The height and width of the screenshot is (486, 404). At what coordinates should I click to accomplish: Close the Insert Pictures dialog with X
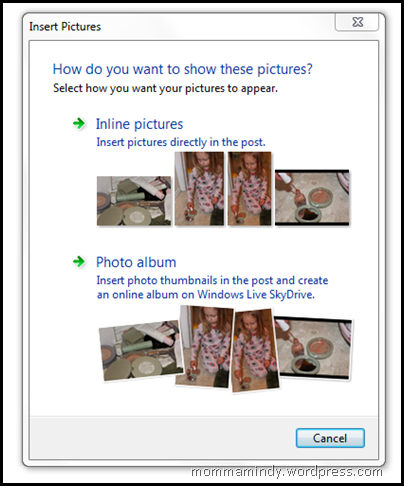[357, 22]
